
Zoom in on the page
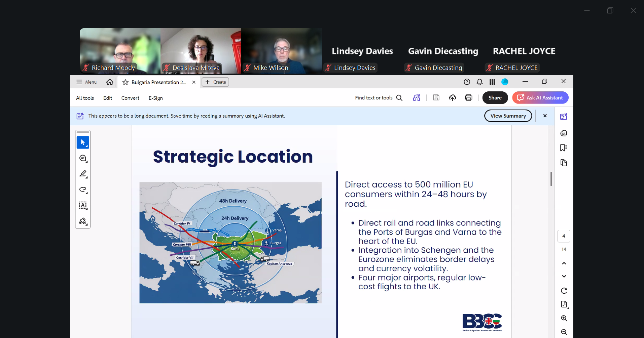tap(564, 319)
